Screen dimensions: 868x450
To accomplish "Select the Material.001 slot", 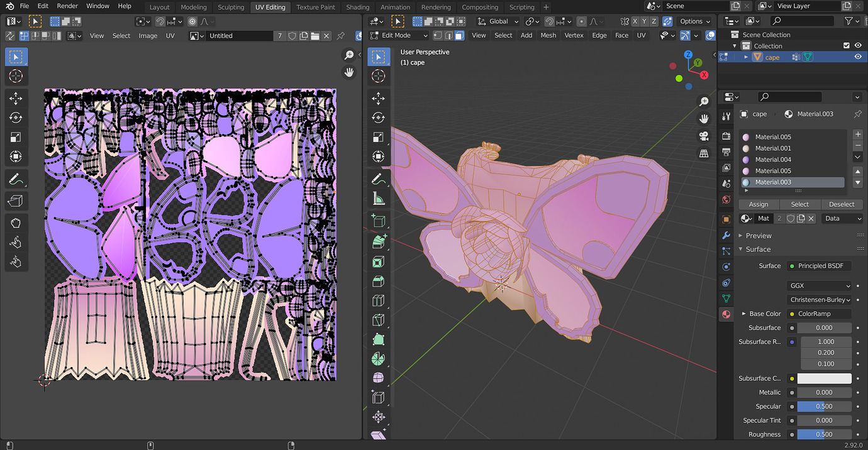I will pyautogui.click(x=792, y=148).
